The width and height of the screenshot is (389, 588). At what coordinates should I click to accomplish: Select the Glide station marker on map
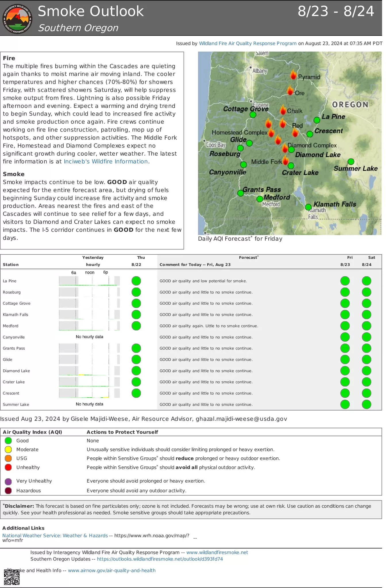(249, 143)
